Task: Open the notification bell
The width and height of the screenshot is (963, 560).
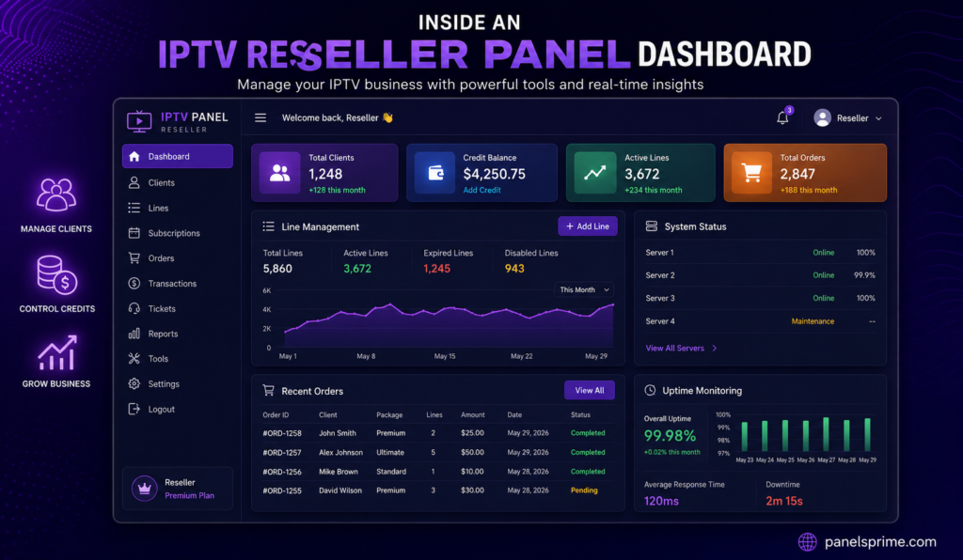Action: [x=782, y=117]
